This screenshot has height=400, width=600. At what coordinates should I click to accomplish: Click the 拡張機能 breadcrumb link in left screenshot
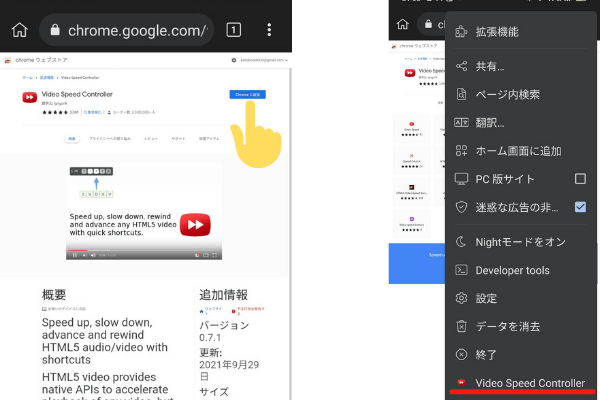47,78
